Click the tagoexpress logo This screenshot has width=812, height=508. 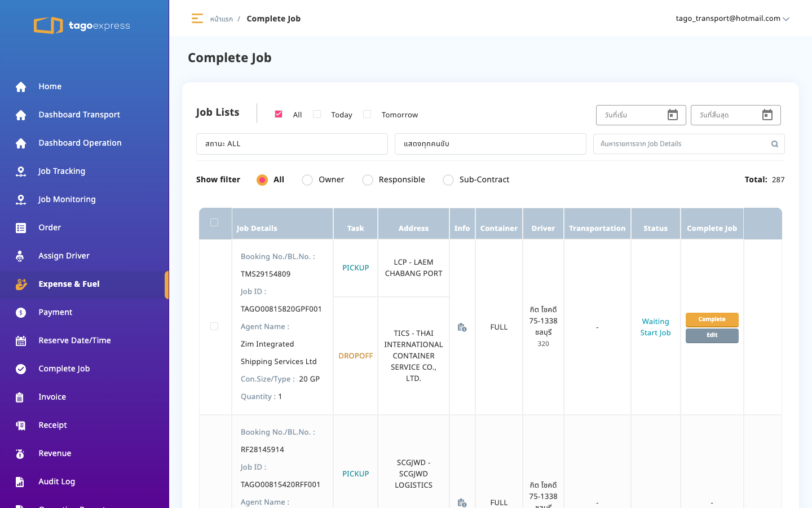[82, 25]
